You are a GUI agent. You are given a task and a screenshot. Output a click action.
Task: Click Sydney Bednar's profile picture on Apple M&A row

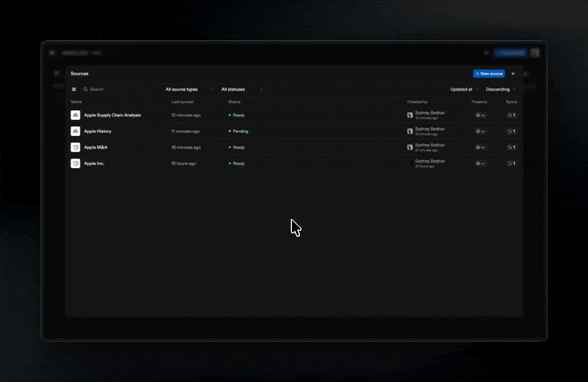pos(409,147)
